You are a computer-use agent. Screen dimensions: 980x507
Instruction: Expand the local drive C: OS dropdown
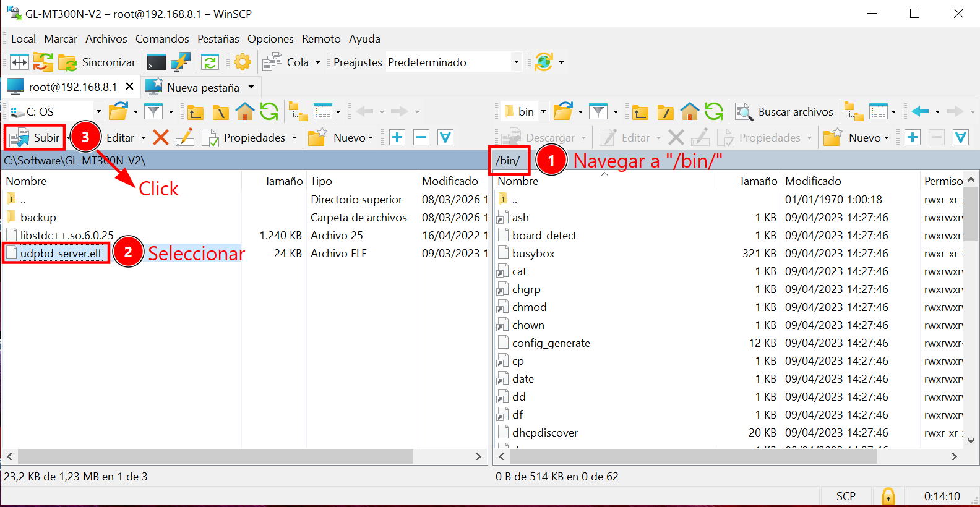[x=98, y=112]
